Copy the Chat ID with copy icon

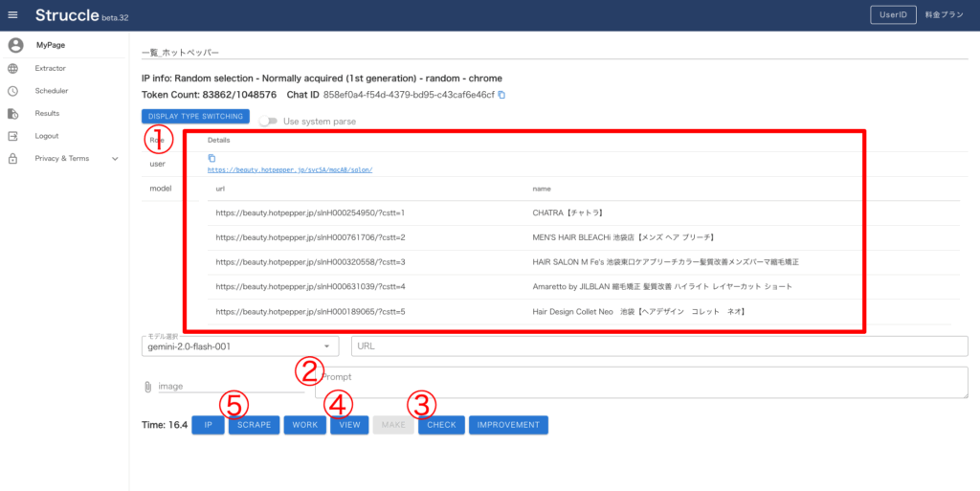(x=501, y=95)
